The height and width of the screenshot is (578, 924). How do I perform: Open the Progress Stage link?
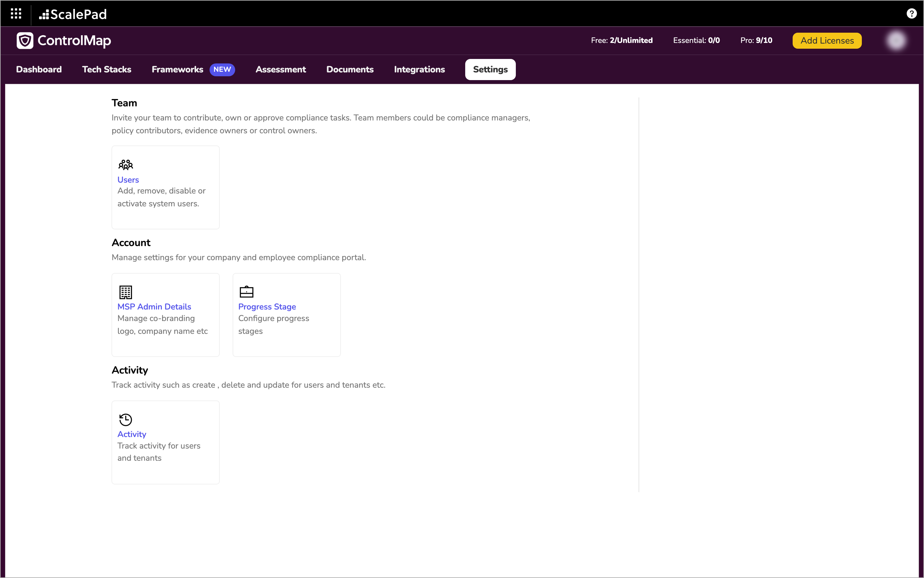[x=267, y=307]
